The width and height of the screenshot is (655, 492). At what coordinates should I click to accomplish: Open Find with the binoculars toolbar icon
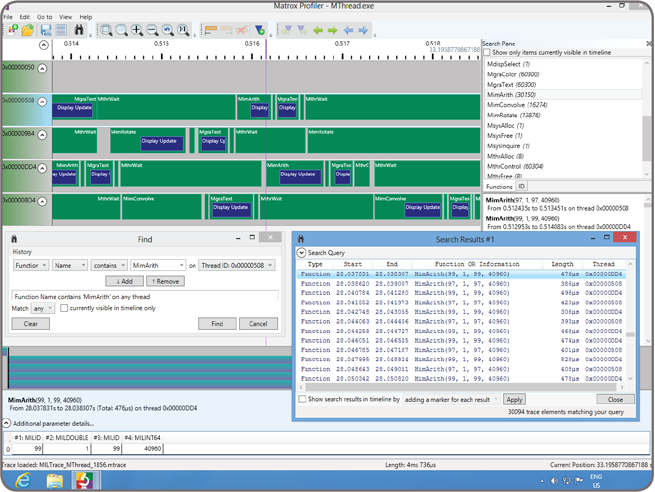click(x=79, y=30)
